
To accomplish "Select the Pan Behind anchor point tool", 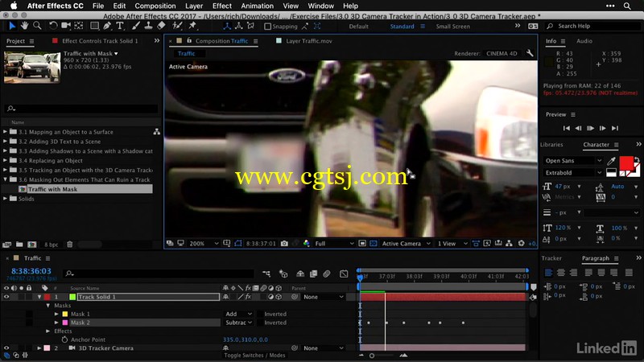I will [x=78, y=26].
